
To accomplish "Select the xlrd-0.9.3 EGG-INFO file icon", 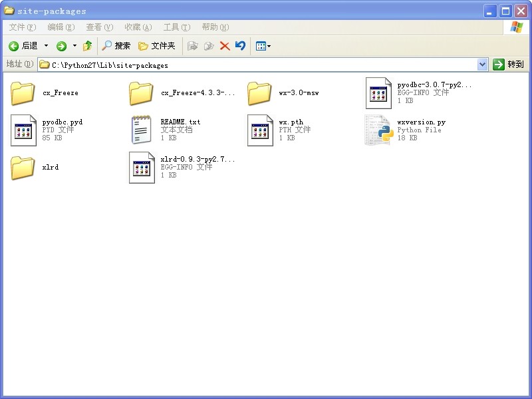I will click(x=142, y=168).
